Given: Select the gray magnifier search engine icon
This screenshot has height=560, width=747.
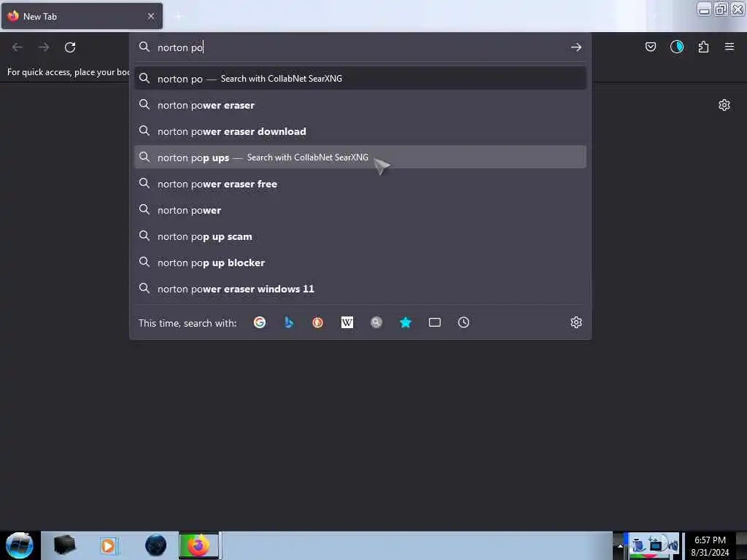Looking at the screenshot, I should click(x=376, y=322).
